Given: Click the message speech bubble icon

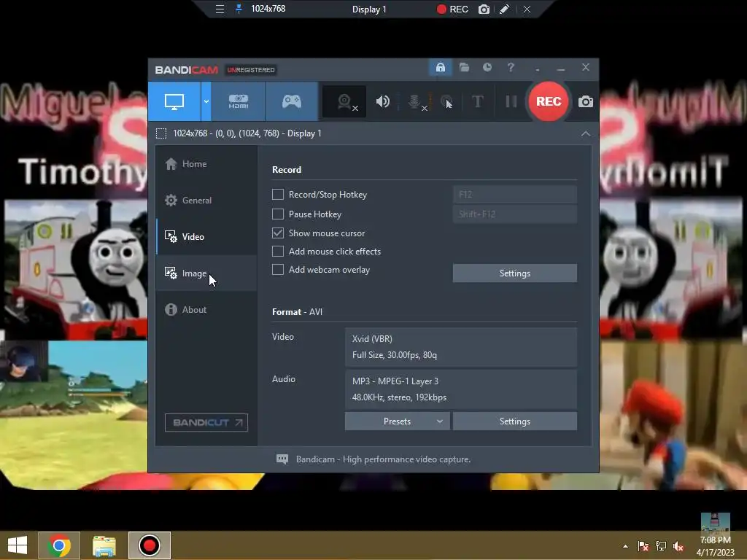Looking at the screenshot, I should click(282, 459).
